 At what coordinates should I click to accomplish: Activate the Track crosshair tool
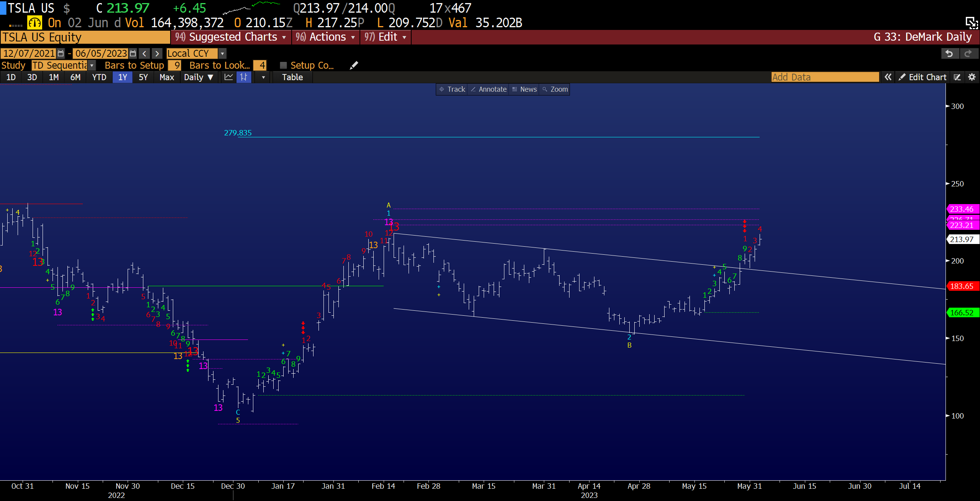point(452,89)
